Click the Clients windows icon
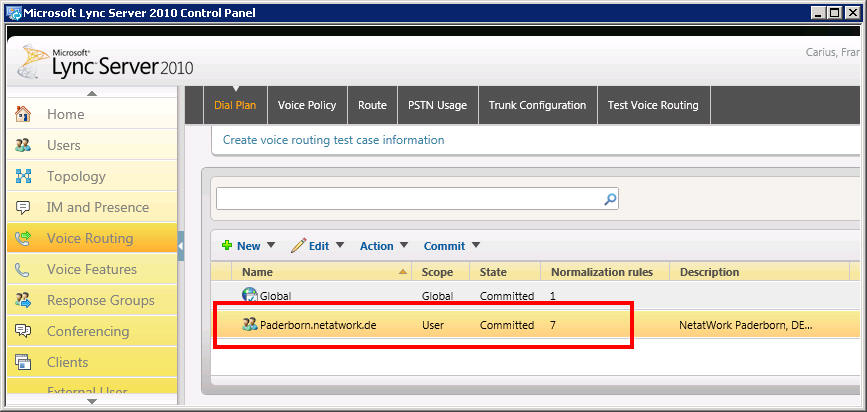 click(23, 362)
